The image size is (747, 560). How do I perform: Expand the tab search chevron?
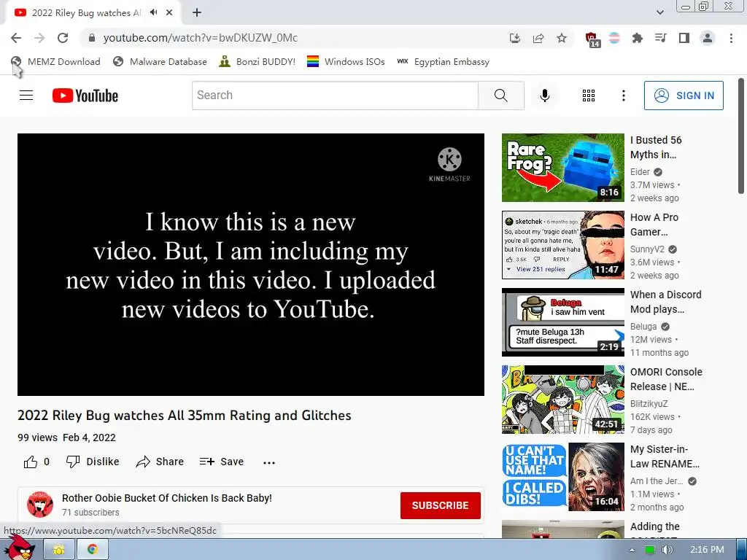pos(659,12)
